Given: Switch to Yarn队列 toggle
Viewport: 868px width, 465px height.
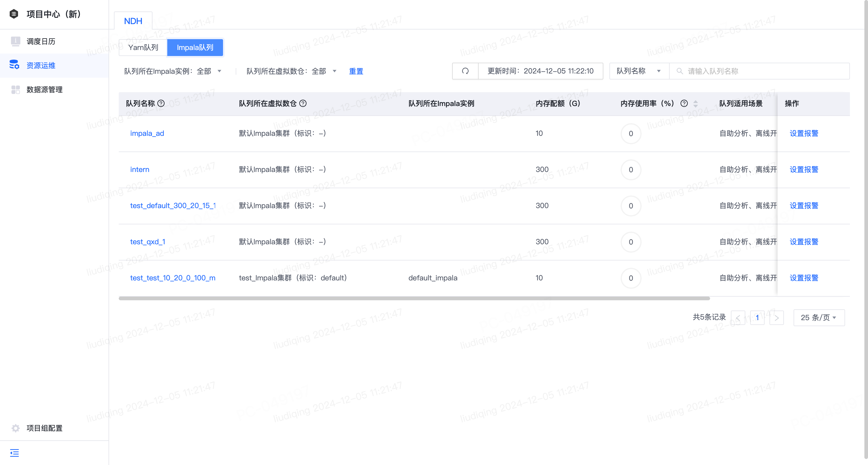Looking at the screenshot, I should coord(143,48).
